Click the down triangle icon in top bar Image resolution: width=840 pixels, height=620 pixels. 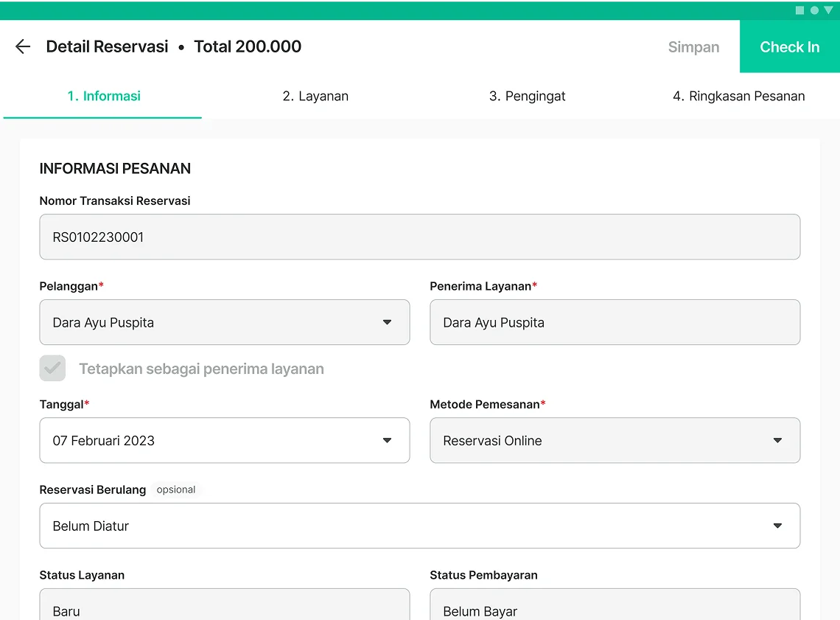(828, 10)
